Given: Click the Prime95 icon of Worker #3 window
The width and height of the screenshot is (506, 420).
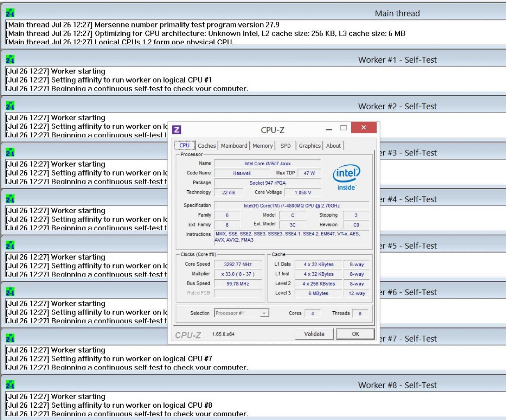Looking at the screenshot, I should click(x=10, y=152).
